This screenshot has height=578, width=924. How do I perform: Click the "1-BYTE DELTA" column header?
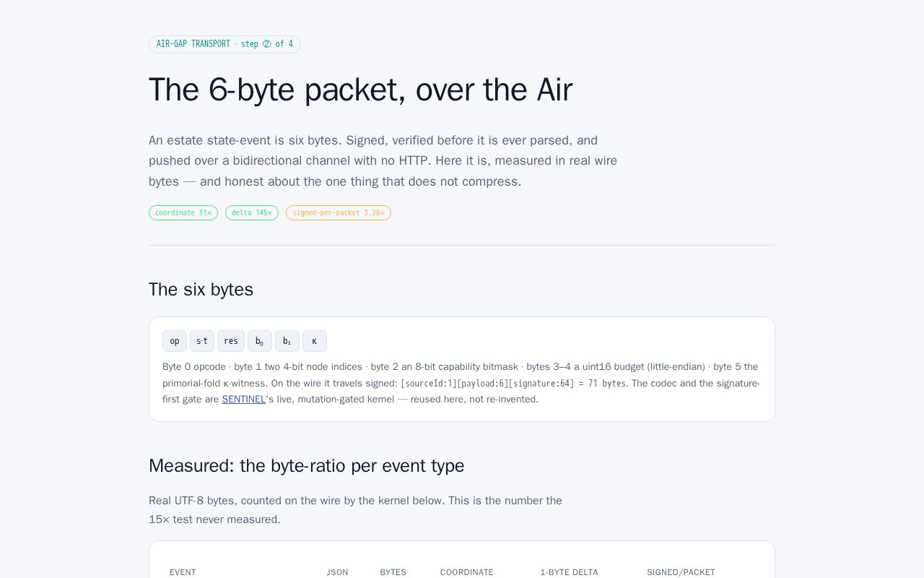(x=569, y=572)
